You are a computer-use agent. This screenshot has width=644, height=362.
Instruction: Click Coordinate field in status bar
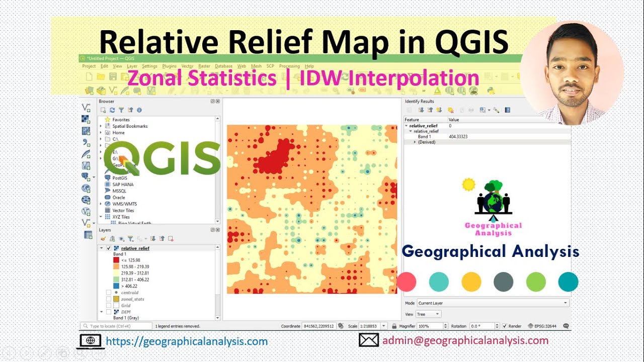click(318, 326)
